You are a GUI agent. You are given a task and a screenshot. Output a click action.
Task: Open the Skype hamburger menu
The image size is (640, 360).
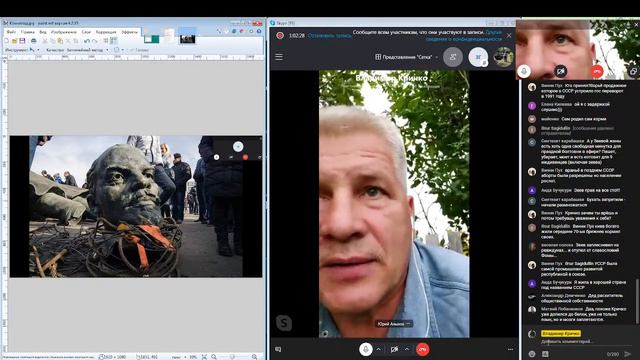(x=279, y=57)
